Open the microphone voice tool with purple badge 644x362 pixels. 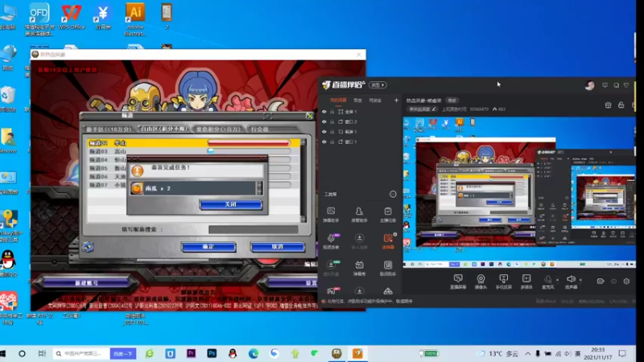[331, 241]
